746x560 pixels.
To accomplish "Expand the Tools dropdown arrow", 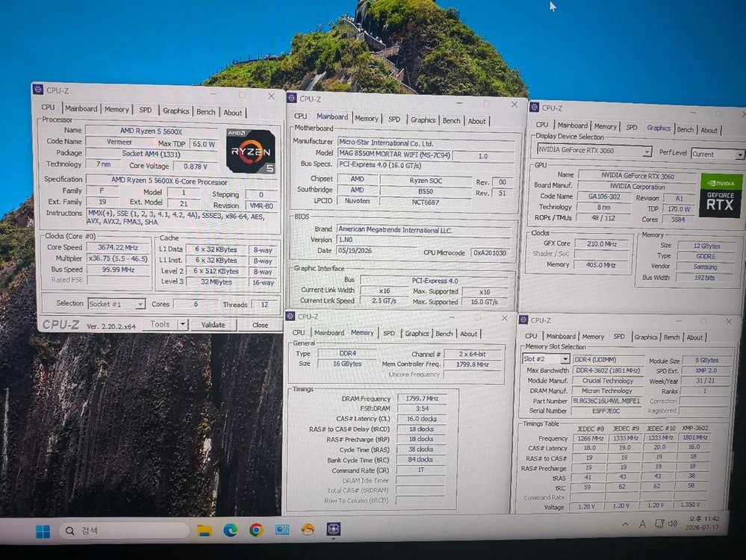I will (182, 324).
